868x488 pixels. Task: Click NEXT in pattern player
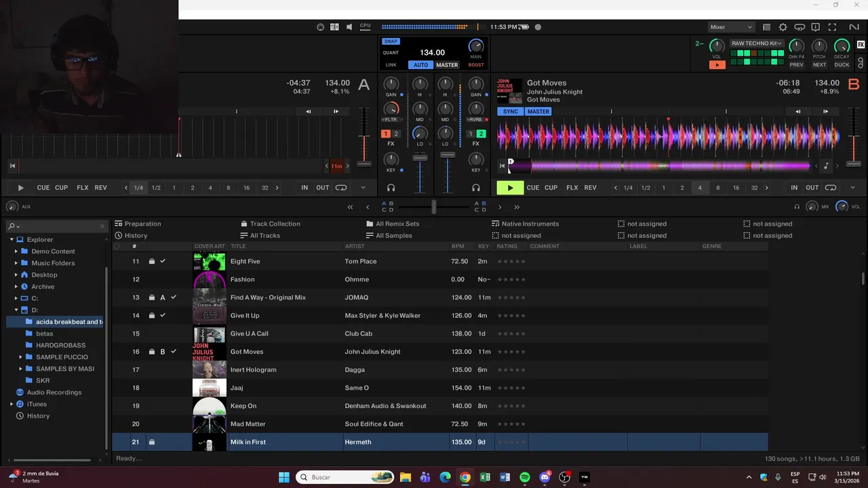click(819, 65)
